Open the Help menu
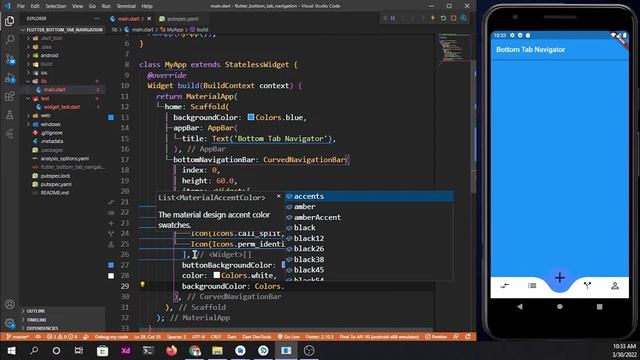Image resolution: width=640 pixels, height=360 pixels. [147, 6]
